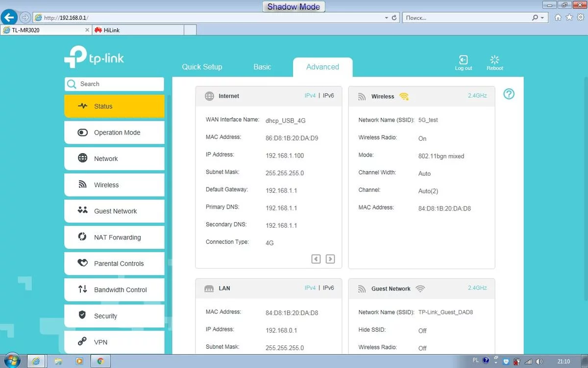588x368 pixels.
Task: Switch to HiLink browser tab
Action: point(137,30)
